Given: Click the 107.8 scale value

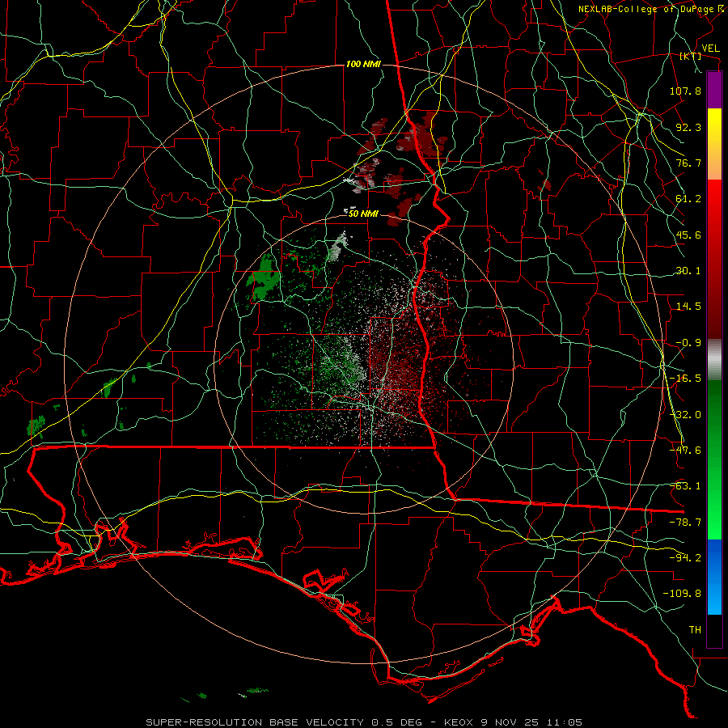Looking at the screenshot, I should (685, 91).
